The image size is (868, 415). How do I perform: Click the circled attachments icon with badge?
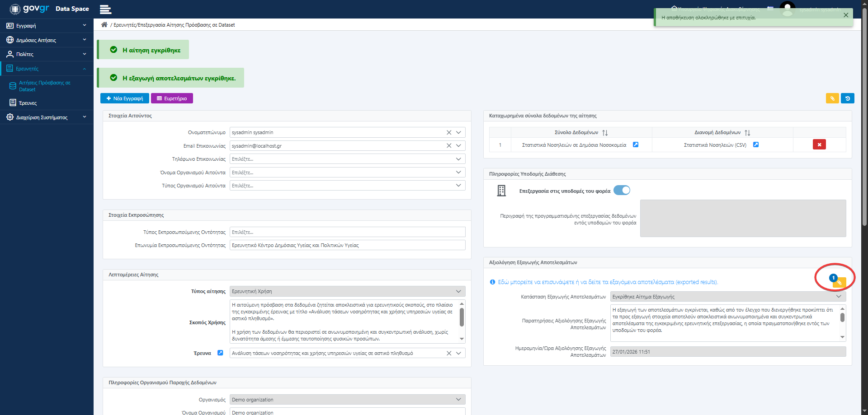(839, 282)
